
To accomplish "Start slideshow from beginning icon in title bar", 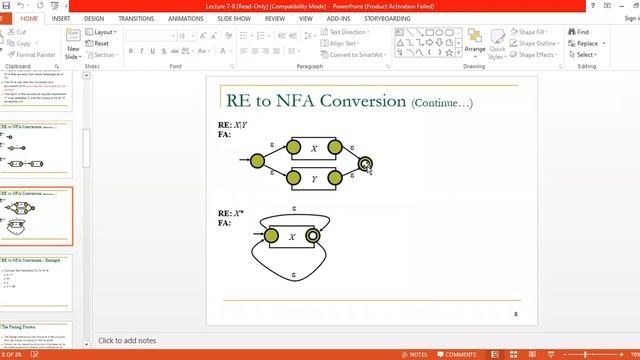I will (55, 6).
